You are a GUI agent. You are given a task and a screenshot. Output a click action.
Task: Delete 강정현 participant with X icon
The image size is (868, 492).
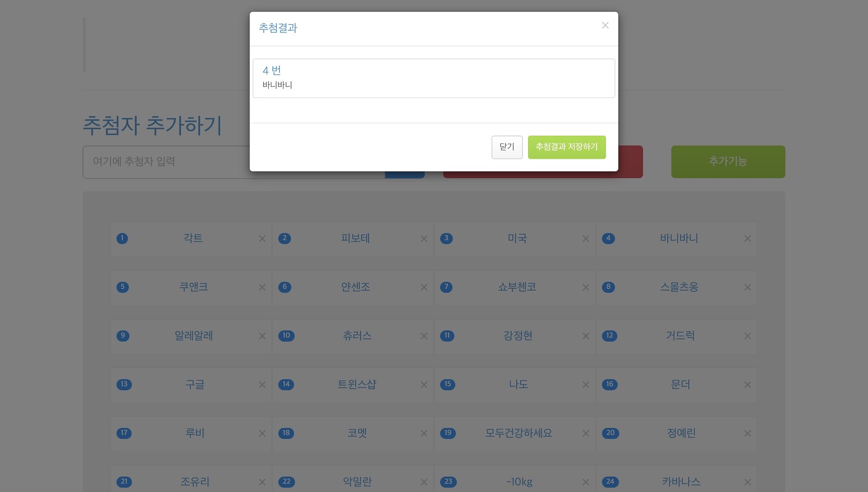(x=586, y=336)
